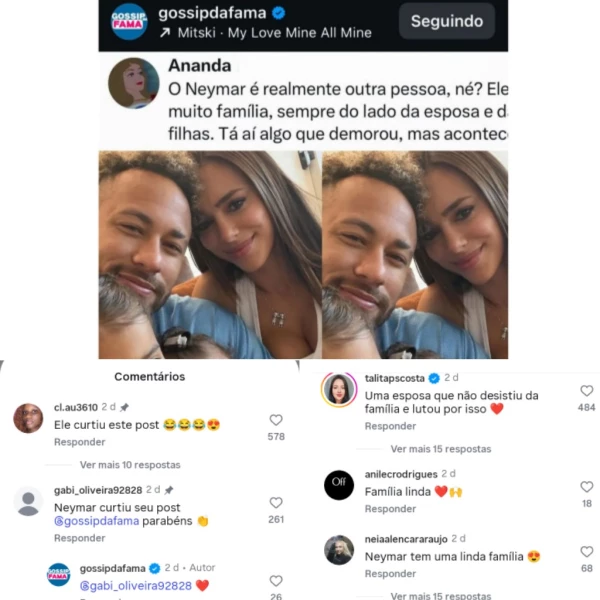This screenshot has width=600, height=600.
Task: Tap heart on gabi_oliveira92828's comment
Action: (x=276, y=503)
